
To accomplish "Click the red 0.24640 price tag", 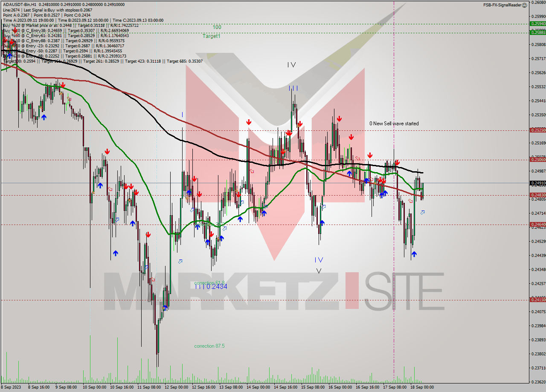I will coord(537,224).
